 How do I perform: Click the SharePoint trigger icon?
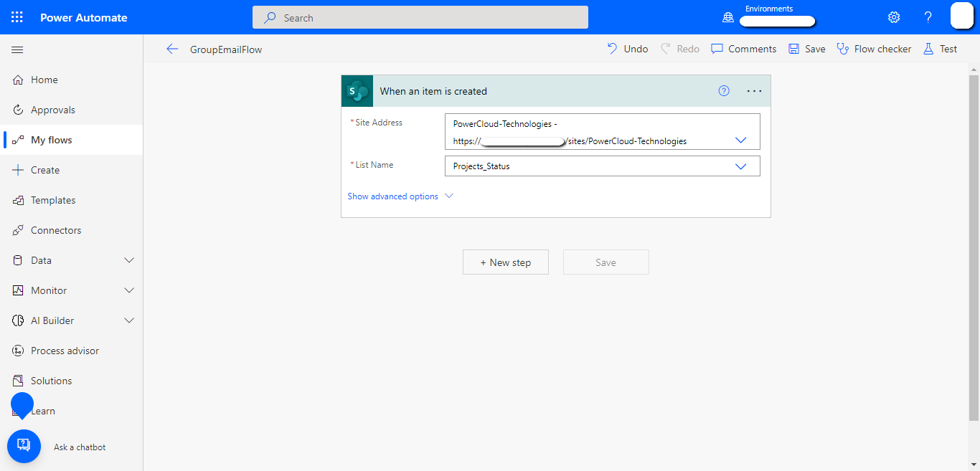coord(357,91)
